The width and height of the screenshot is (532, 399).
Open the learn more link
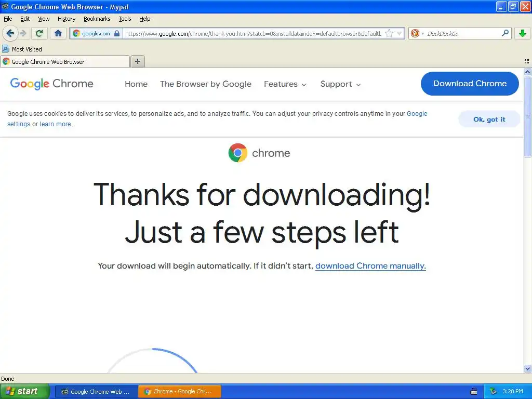point(55,124)
